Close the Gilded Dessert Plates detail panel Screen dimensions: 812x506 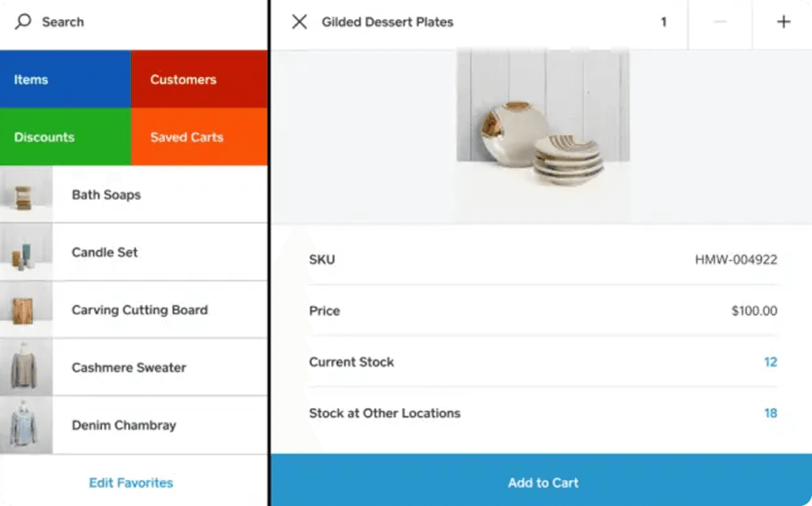coord(299,22)
